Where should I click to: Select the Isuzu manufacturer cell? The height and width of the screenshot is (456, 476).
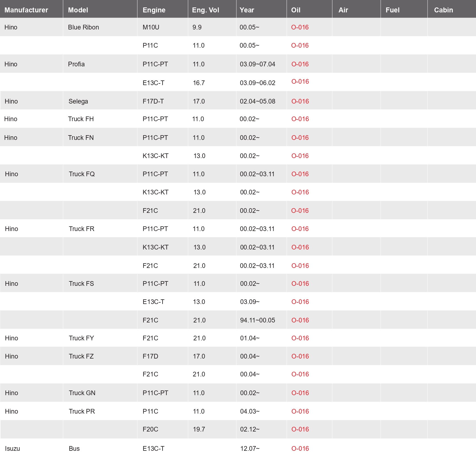click(x=12, y=449)
